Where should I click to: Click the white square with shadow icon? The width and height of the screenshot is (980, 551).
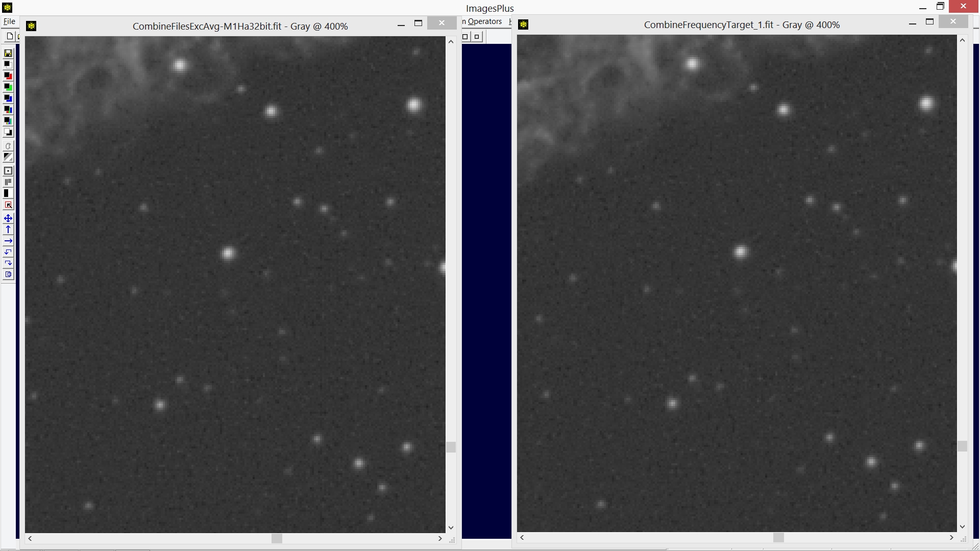(8, 132)
